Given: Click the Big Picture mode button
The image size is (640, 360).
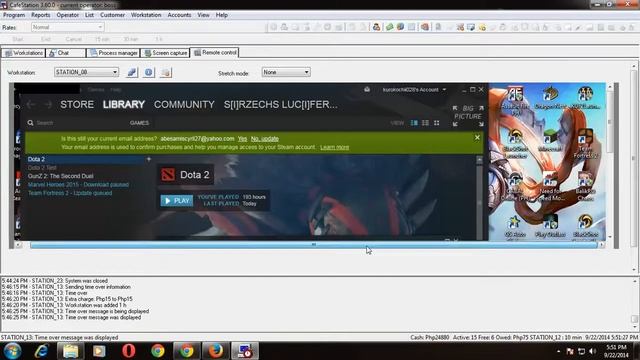Looking at the screenshot, I should [x=468, y=116].
